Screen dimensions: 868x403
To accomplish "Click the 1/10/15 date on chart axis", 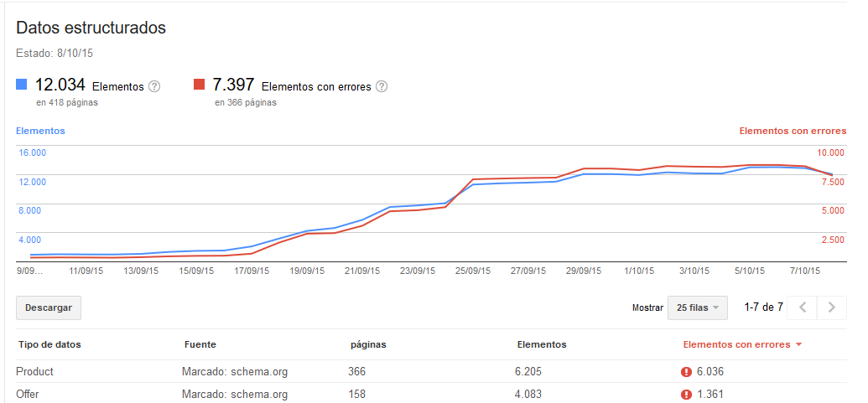I will point(639,271).
